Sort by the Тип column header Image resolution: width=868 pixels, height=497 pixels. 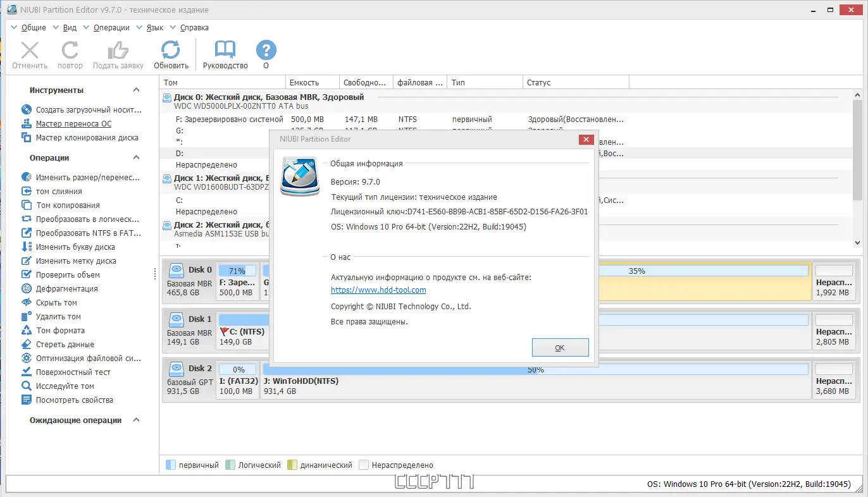tap(485, 83)
